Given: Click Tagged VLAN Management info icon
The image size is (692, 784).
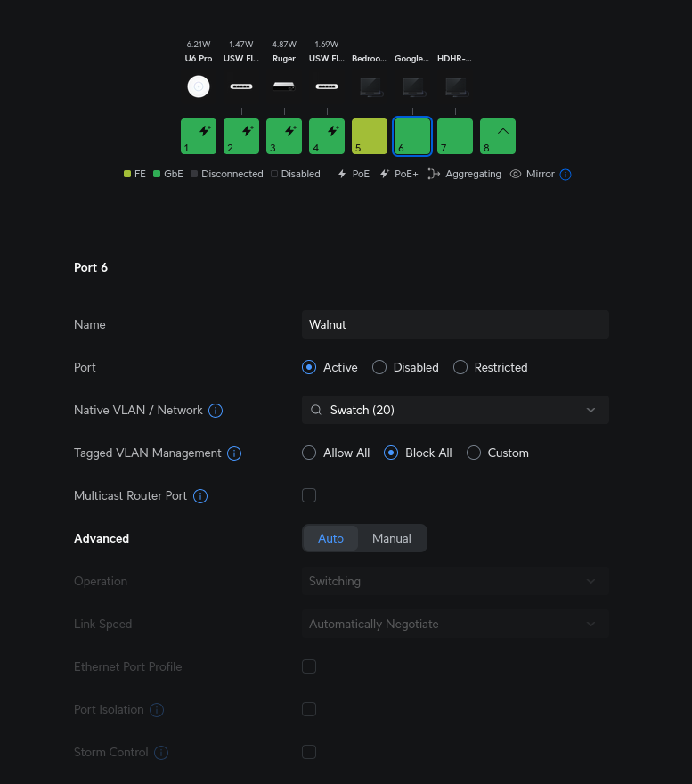Looking at the screenshot, I should click(x=234, y=453).
